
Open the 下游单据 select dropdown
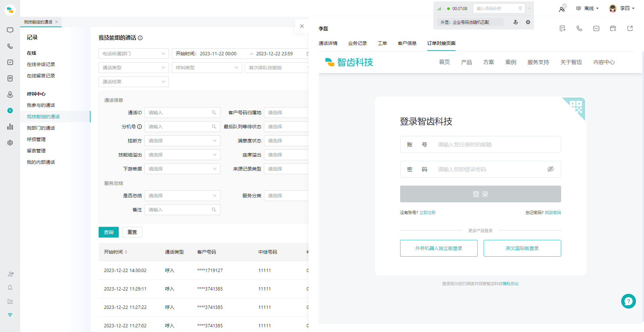click(182, 169)
